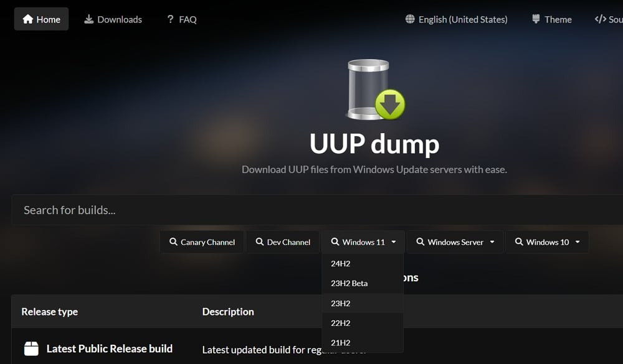The height and width of the screenshot is (364, 623).
Task: Open the English (United States) language selector
Action: 456,19
